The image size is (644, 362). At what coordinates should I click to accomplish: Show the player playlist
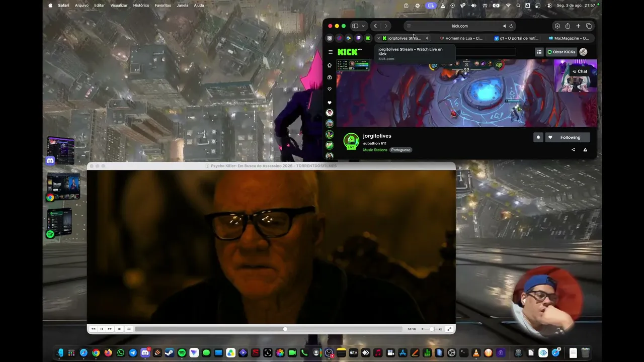129,329
